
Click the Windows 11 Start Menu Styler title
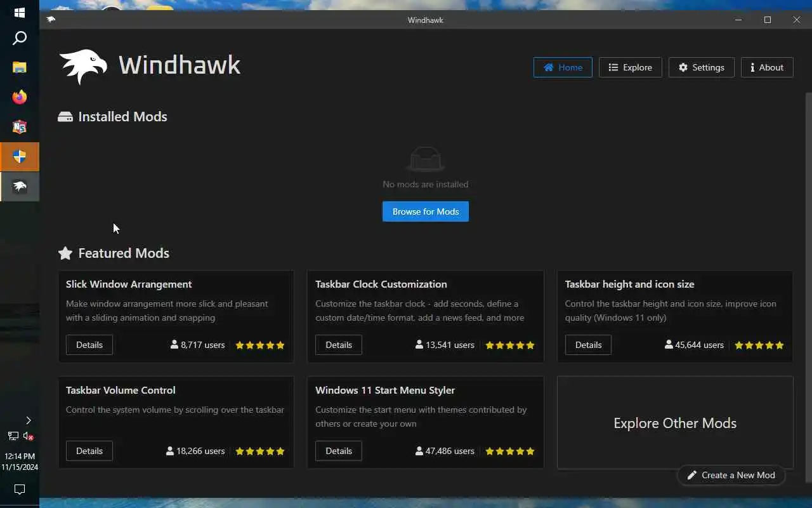[385, 390]
